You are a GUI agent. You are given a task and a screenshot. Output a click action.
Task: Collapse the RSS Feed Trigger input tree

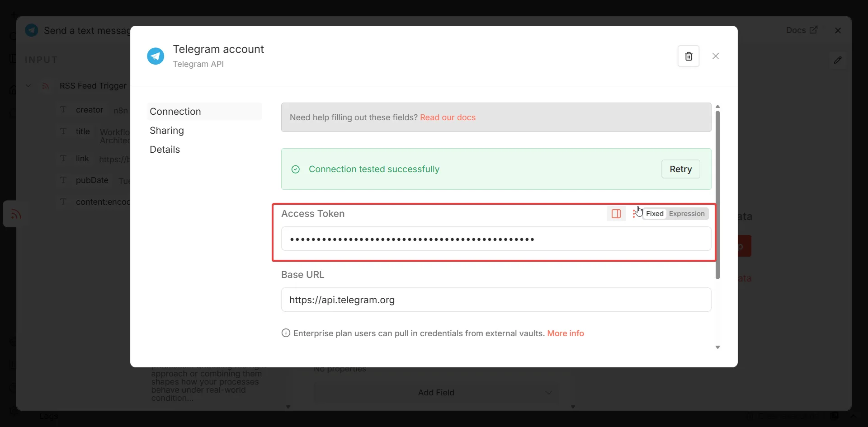click(x=28, y=86)
